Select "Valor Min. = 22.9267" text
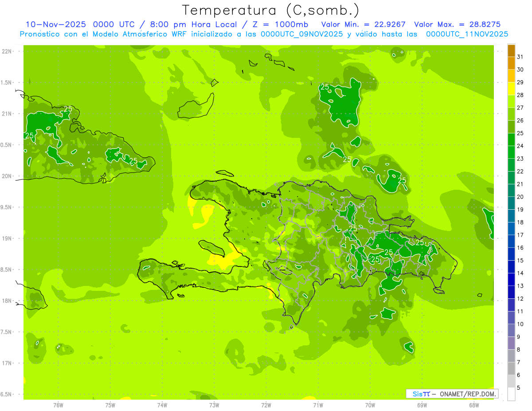532x411 pixels. [x=363, y=24]
